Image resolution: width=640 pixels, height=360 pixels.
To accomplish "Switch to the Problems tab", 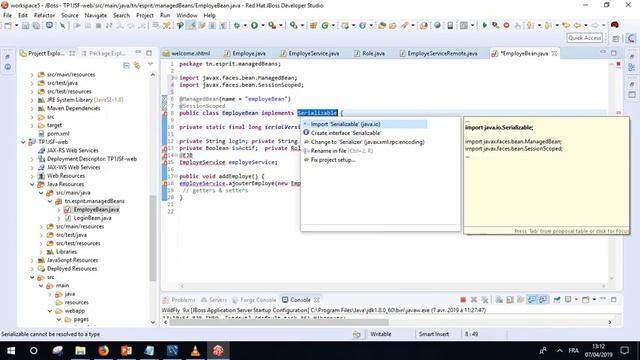I will coord(179,300).
